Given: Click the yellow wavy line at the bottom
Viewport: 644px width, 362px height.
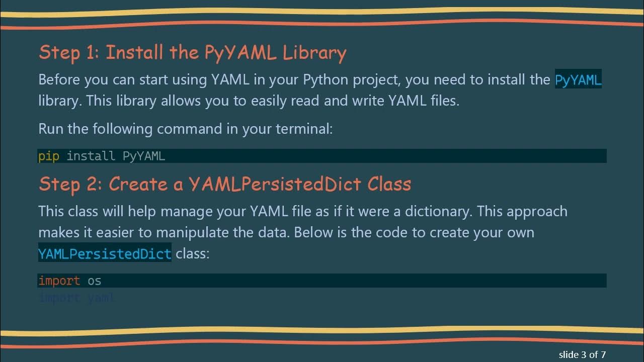Looking at the screenshot, I should coord(322,331).
